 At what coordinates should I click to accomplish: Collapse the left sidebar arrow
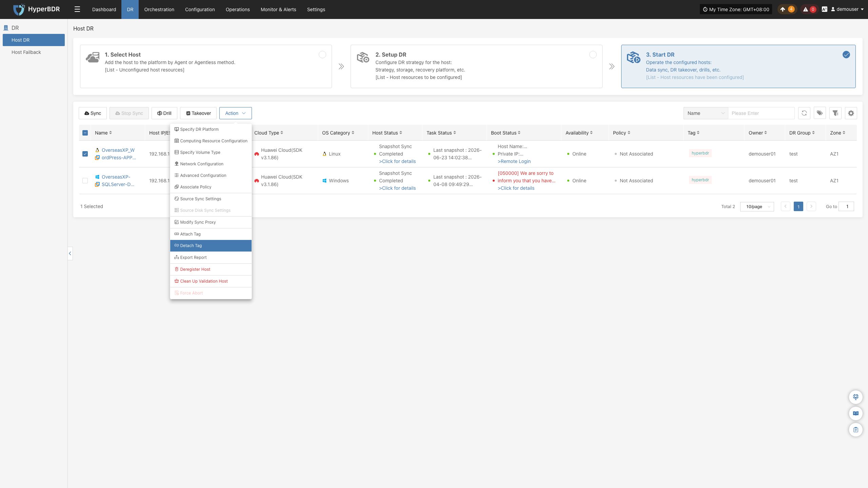70,253
